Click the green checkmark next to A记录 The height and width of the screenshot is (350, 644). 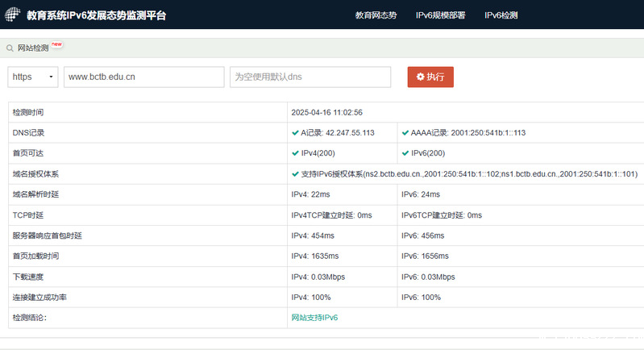tap(296, 132)
